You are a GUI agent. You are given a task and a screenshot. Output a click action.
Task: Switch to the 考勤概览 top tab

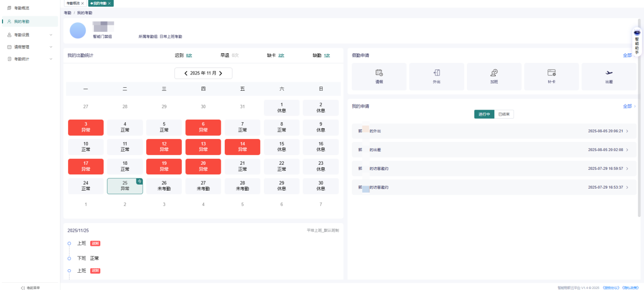click(x=73, y=3)
